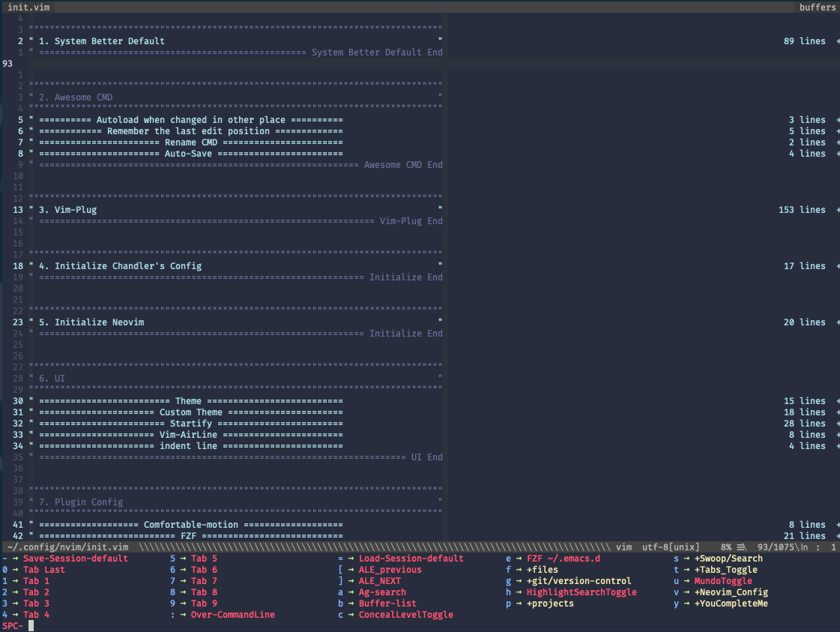Expand the '3. Vim-Plug' fold
840x632 pixels.
pos(67,210)
